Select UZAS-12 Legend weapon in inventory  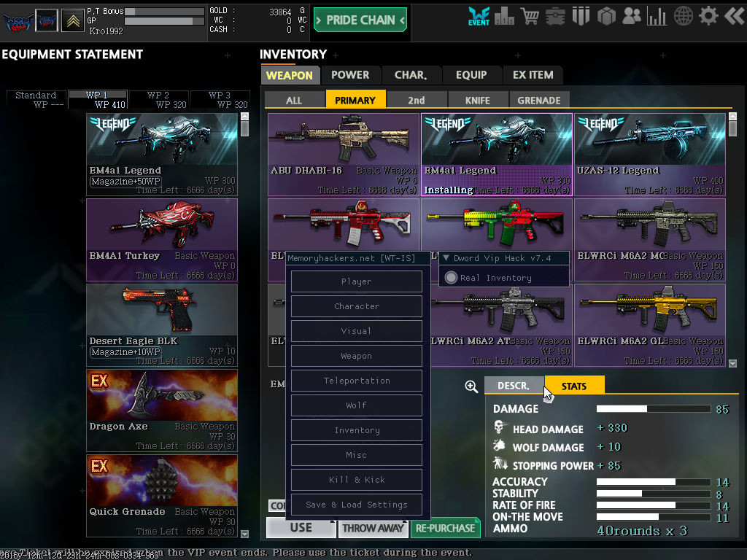(650, 155)
